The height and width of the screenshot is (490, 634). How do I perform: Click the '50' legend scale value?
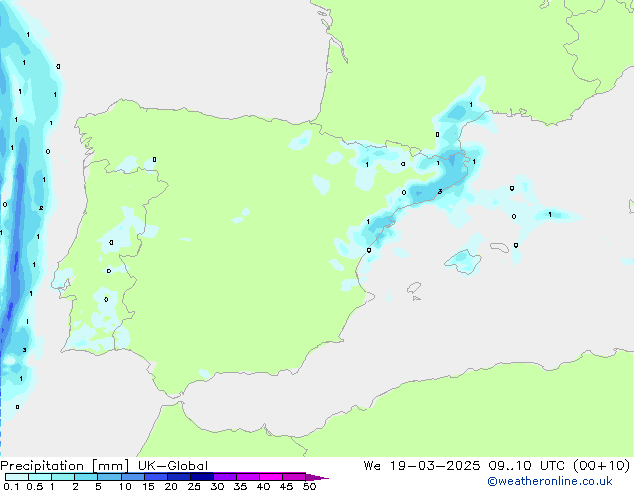[x=309, y=486]
